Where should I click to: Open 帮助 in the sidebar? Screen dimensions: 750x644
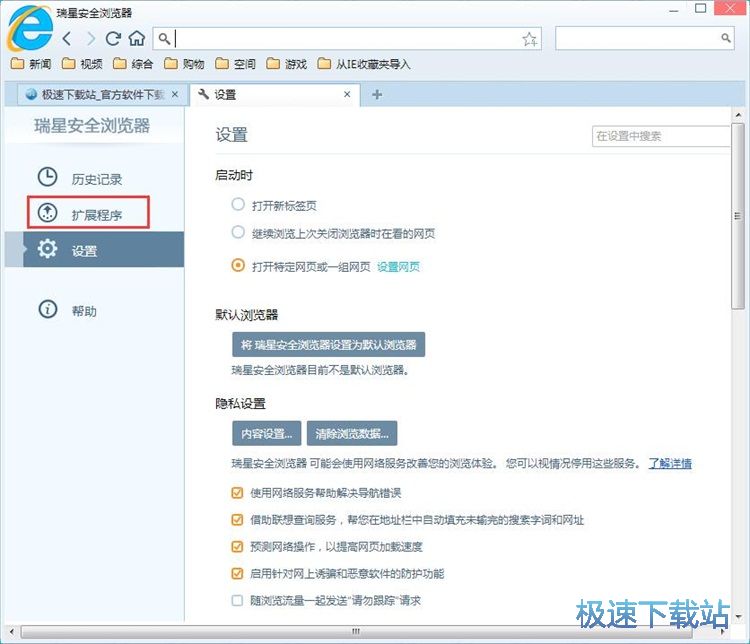(x=68, y=310)
